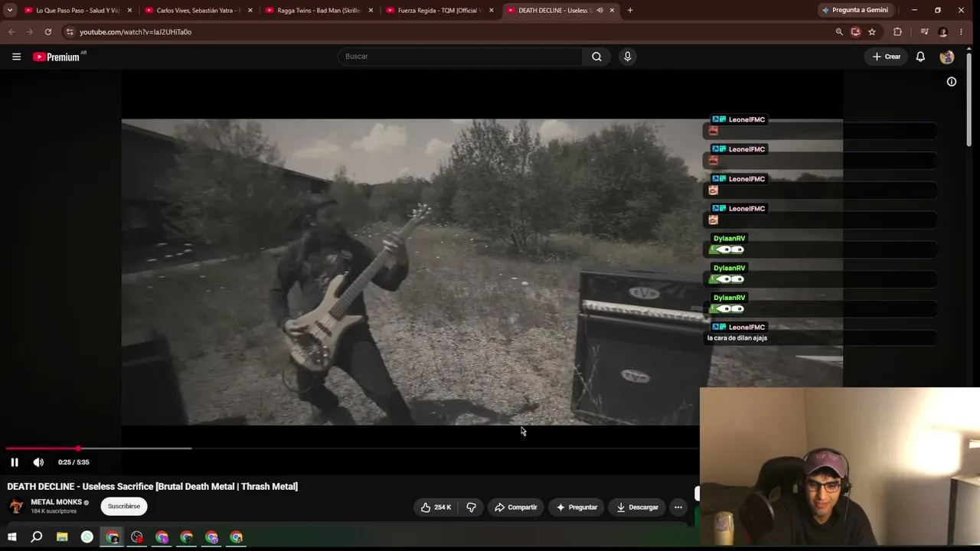Screen dimensions: 980x551
Task: Dislike the Useless Sacrifice video
Action: 471,507
